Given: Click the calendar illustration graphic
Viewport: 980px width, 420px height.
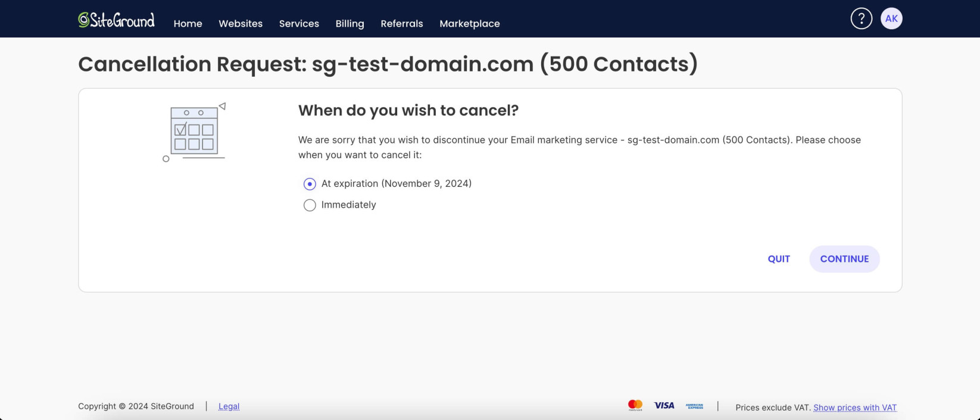Looking at the screenshot, I should pos(194,132).
